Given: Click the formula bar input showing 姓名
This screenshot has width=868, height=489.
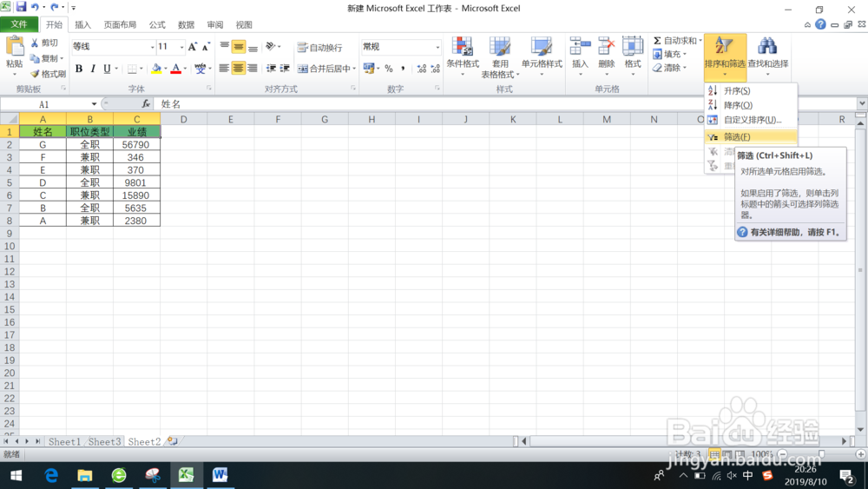Looking at the screenshot, I should click(505, 103).
